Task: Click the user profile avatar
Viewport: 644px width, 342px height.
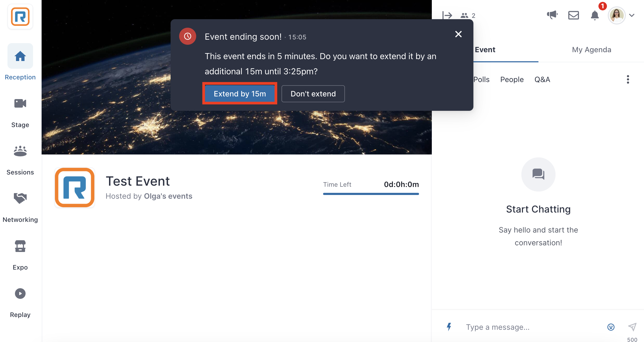Action: pos(617,15)
